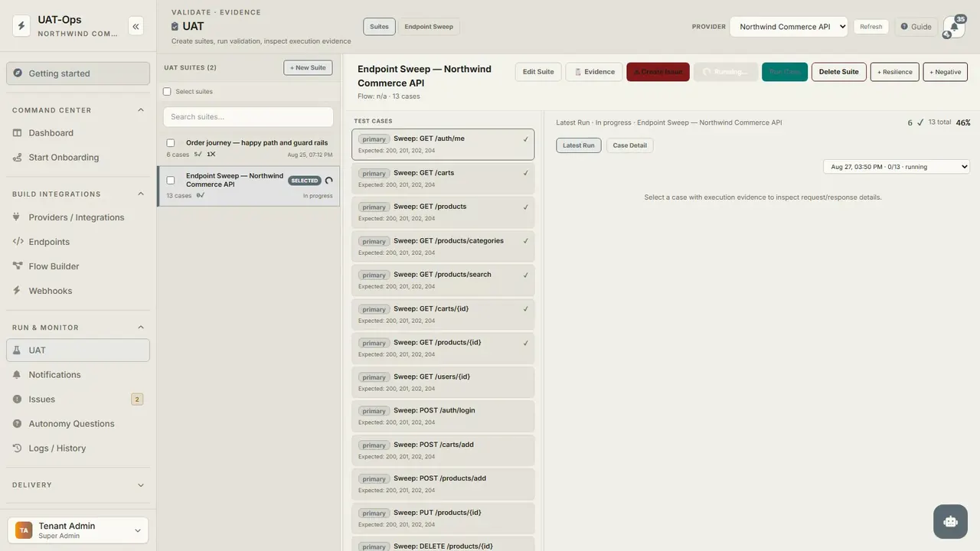The height and width of the screenshot is (551, 980).
Task: Click the SELECTED badge on Endpoint Sweep
Action: [x=304, y=181]
